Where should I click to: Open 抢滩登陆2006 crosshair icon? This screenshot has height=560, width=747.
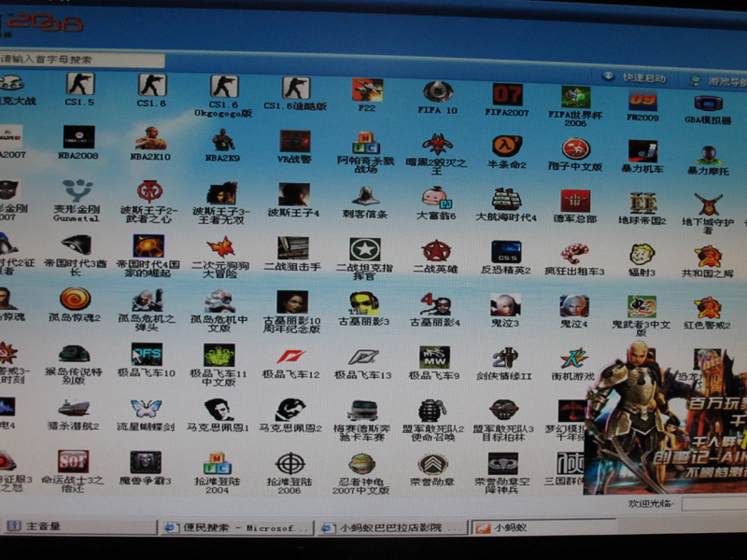coord(290,464)
